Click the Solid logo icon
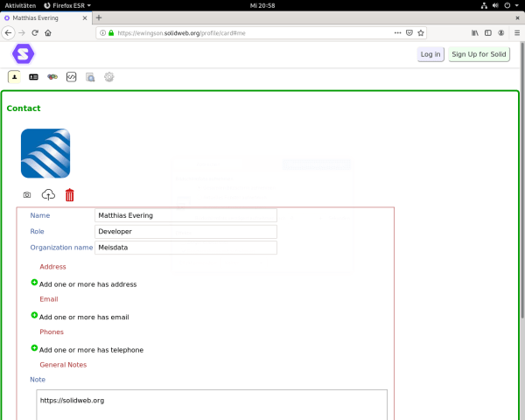525x420 pixels. pos(23,54)
